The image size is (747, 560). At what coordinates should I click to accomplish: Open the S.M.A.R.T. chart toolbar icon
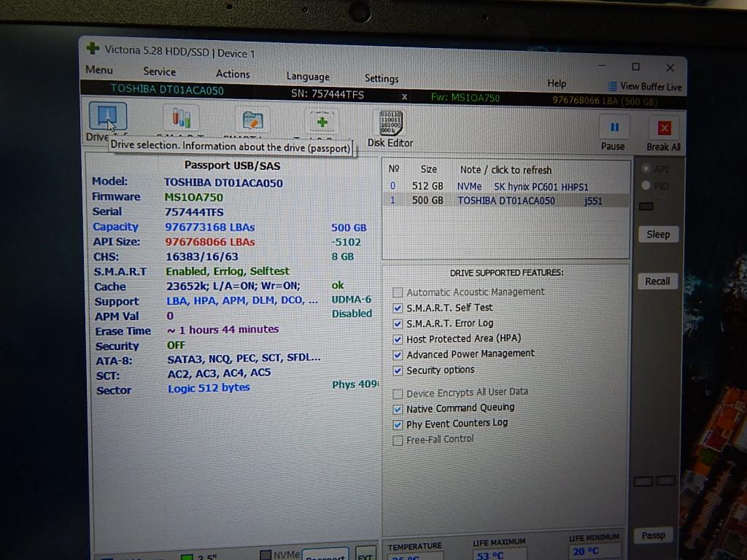[182, 117]
